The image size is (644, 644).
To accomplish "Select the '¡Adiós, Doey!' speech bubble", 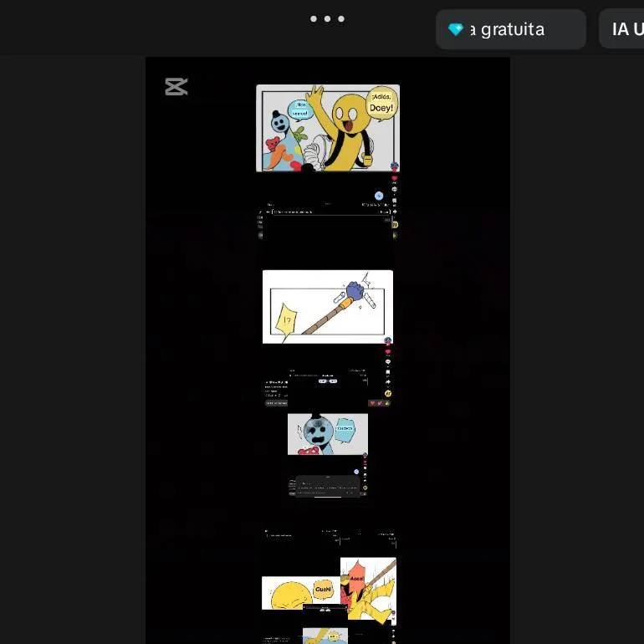I will point(381,104).
